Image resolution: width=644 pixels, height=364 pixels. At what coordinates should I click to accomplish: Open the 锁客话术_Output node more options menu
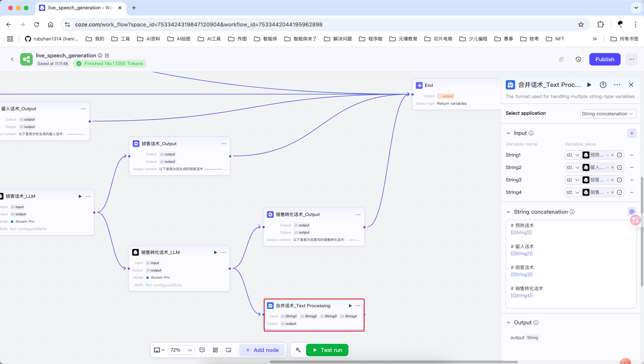click(224, 144)
